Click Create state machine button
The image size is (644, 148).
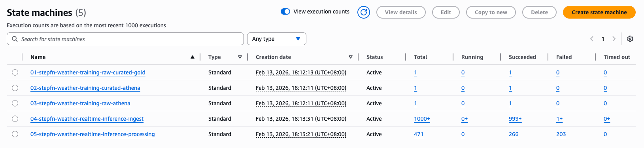tap(599, 12)
